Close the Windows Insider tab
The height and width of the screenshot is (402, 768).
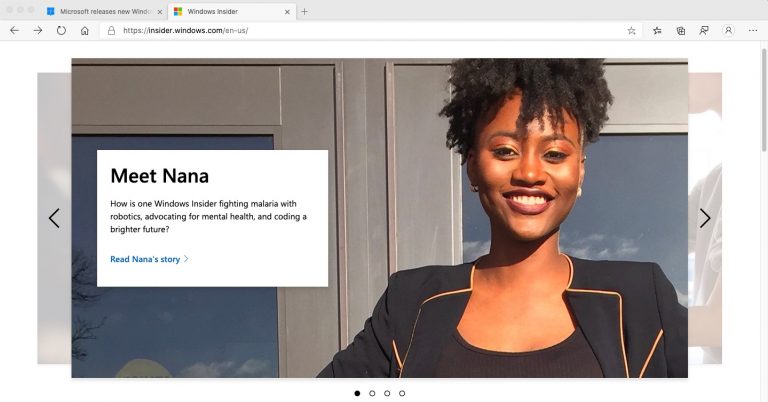click(287, 12)
